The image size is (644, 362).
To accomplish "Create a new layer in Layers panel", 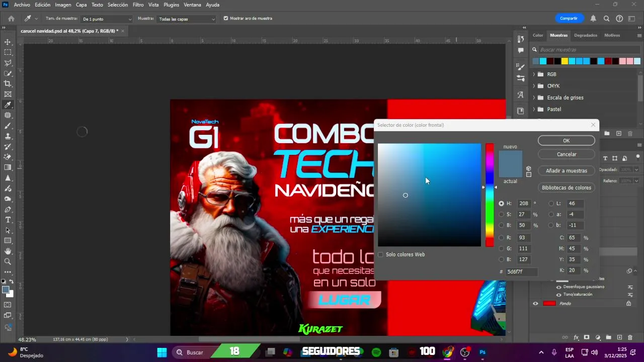I will coord(619,337).
